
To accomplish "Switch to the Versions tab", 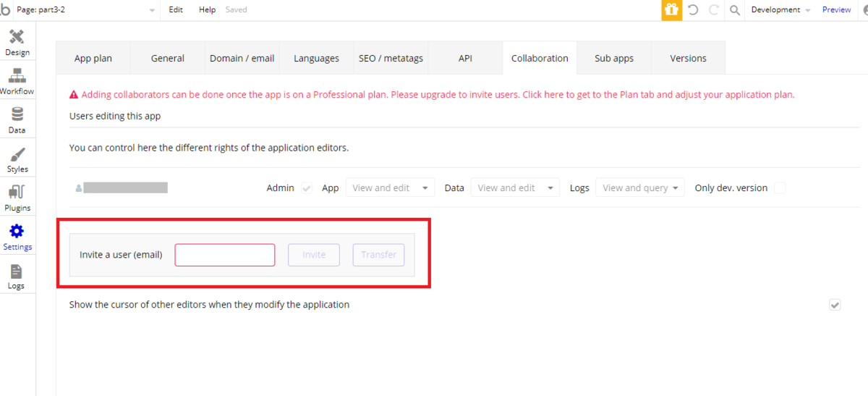I will click(689, 59).
